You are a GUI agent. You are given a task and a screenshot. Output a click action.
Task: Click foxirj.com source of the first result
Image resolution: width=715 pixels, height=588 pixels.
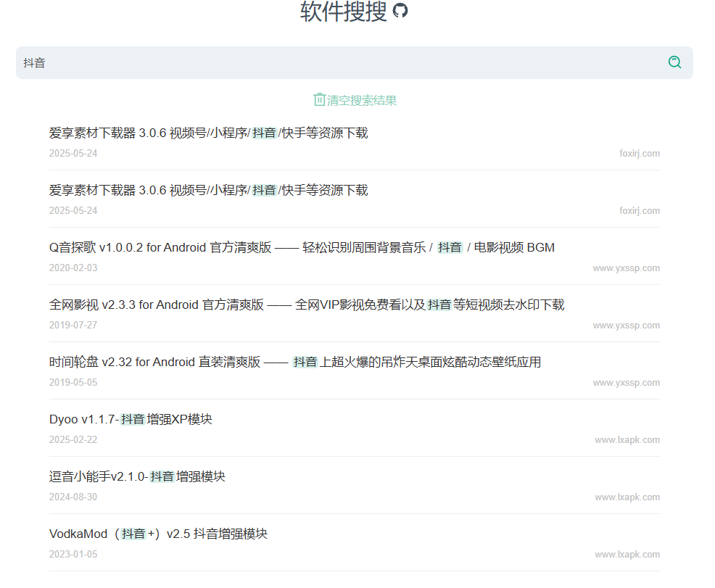point(640,153)
